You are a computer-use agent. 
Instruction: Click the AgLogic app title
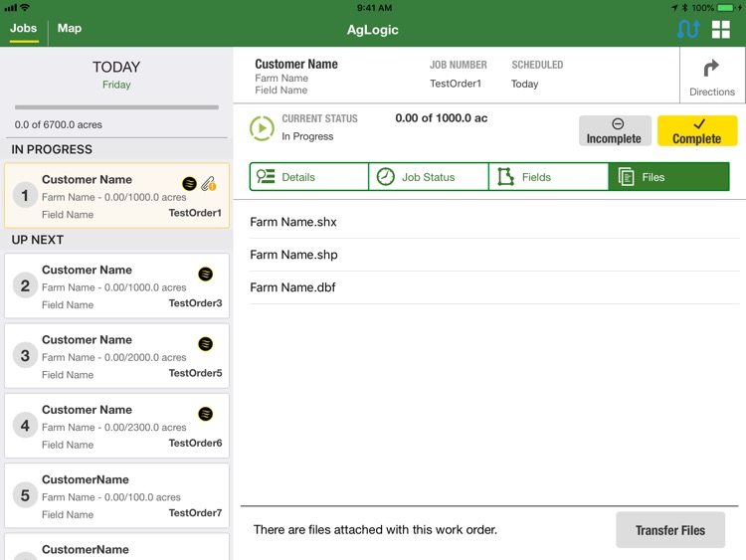pyautogui.click(x=373, y=30)
